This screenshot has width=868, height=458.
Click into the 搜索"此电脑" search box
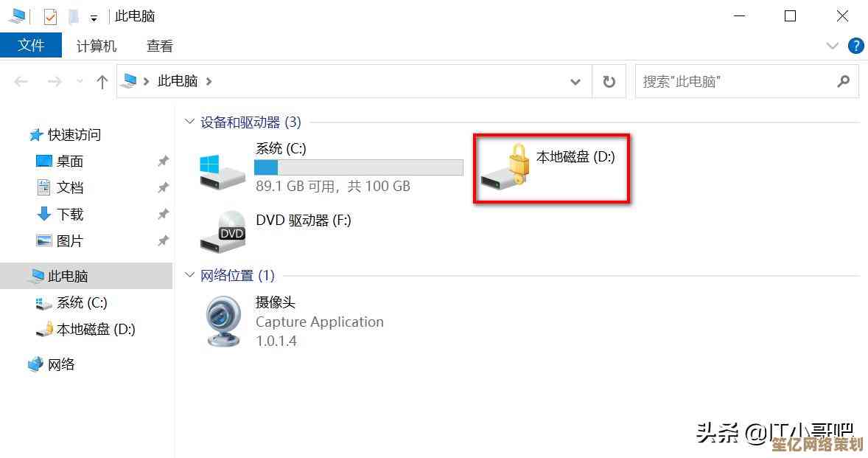(736, 81)
